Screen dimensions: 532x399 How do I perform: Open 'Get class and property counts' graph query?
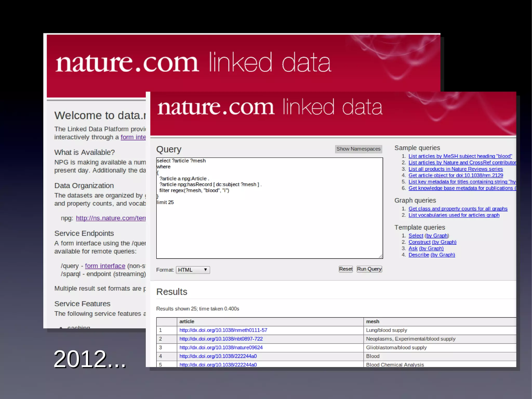pos(458,209)
